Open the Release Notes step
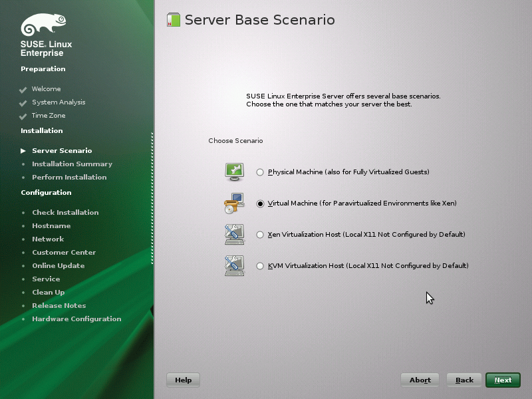The width and height of the screenshot is (532, 399). [x=59, y=305]
